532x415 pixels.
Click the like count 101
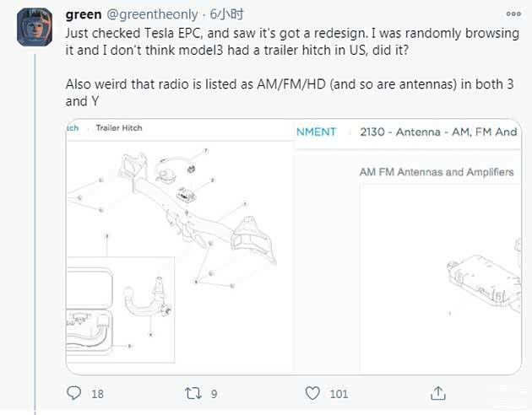339,393
